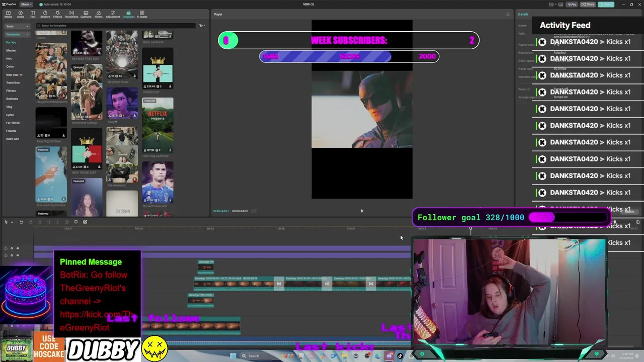The width and height of the screenshot is (644, 362).
Task: Switch to the Details tab
Action: (x=523, y=14)
